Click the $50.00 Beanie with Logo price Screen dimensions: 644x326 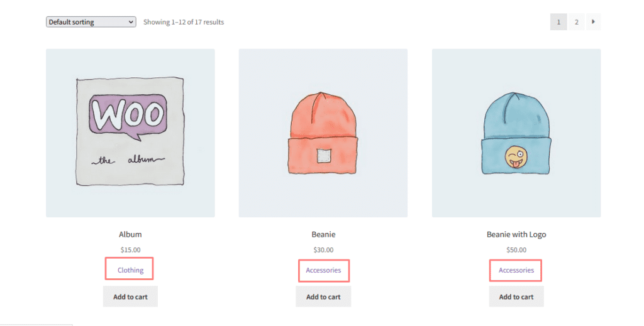516,249
